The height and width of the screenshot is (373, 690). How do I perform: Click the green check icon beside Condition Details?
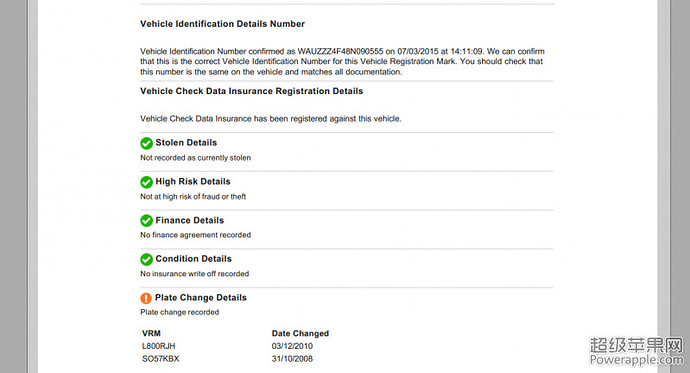147,260
